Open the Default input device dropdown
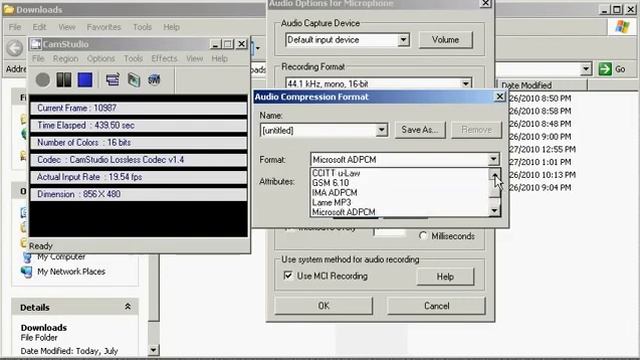 (x=403, y=40)
